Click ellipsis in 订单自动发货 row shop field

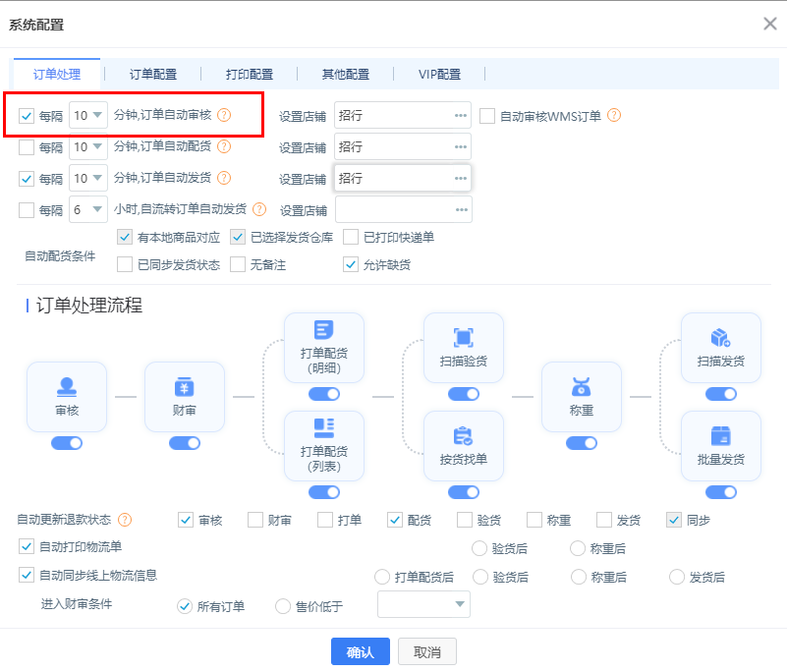461,178
